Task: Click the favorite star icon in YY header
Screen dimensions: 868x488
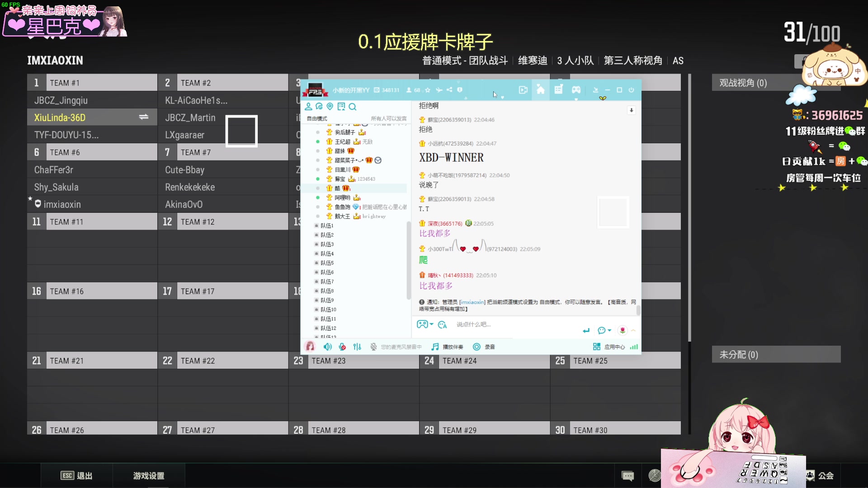Action: (x=428, y=90)
